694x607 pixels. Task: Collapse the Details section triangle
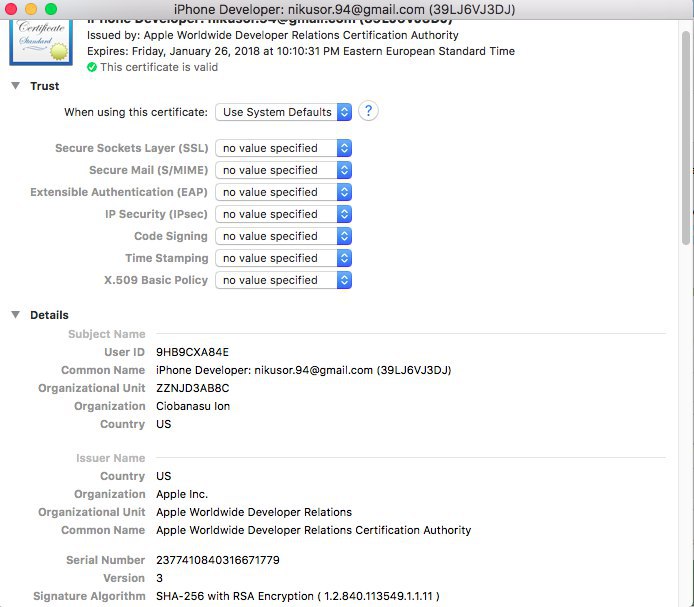[15, 315]
